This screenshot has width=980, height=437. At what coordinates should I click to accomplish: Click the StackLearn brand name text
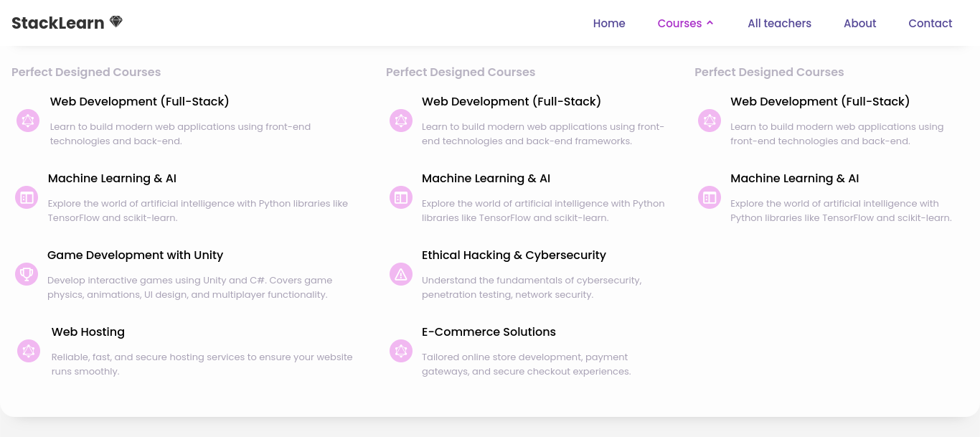click(58, 23)
